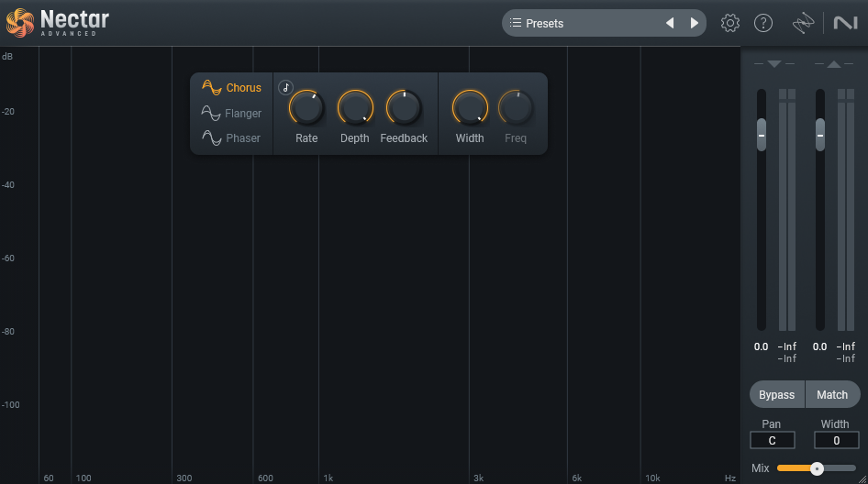Click the output Width value field
868x484 pixels.
point(837,440)
